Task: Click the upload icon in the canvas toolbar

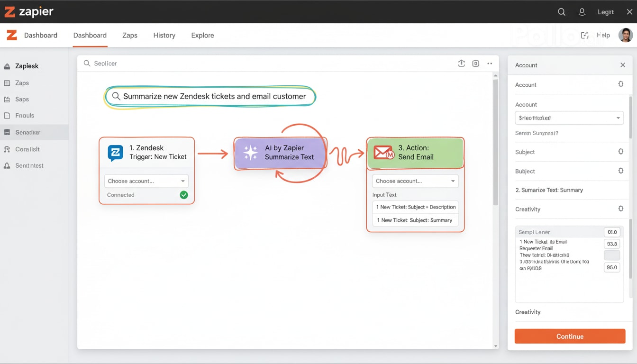Action: click(461, 64)
